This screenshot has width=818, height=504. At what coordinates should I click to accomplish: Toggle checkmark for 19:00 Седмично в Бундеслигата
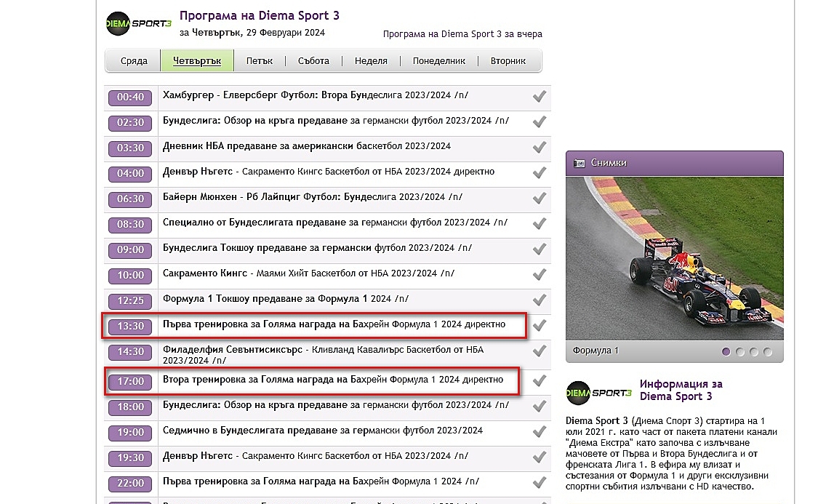point(540,432)
